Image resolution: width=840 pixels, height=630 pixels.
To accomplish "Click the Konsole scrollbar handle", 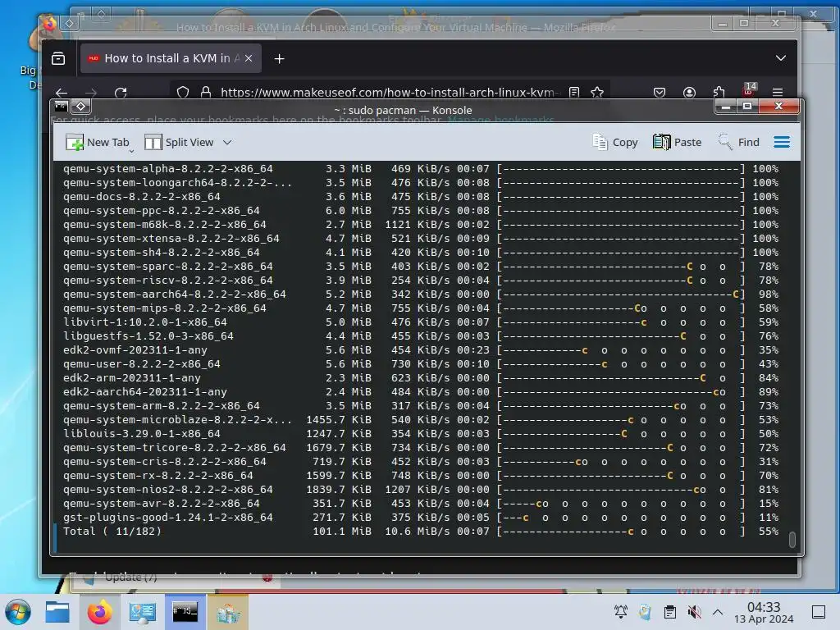I will tap(792, 539).
